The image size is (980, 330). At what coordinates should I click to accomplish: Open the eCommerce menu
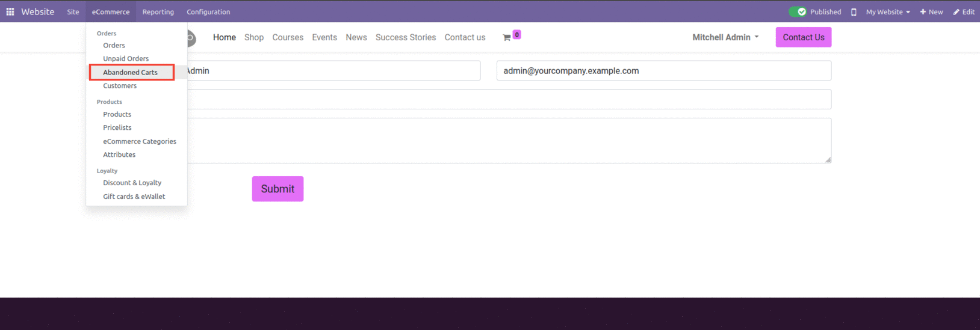[111, 11]
